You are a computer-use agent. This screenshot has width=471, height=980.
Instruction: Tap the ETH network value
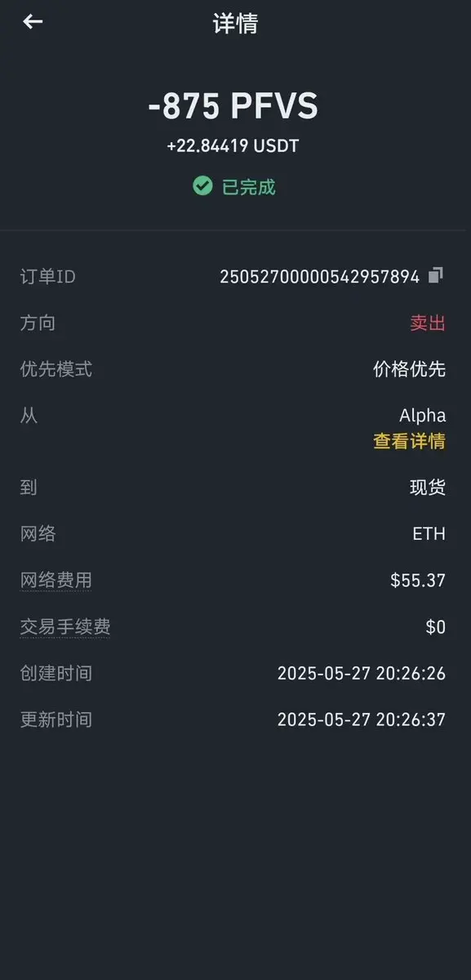pos(429,534)
